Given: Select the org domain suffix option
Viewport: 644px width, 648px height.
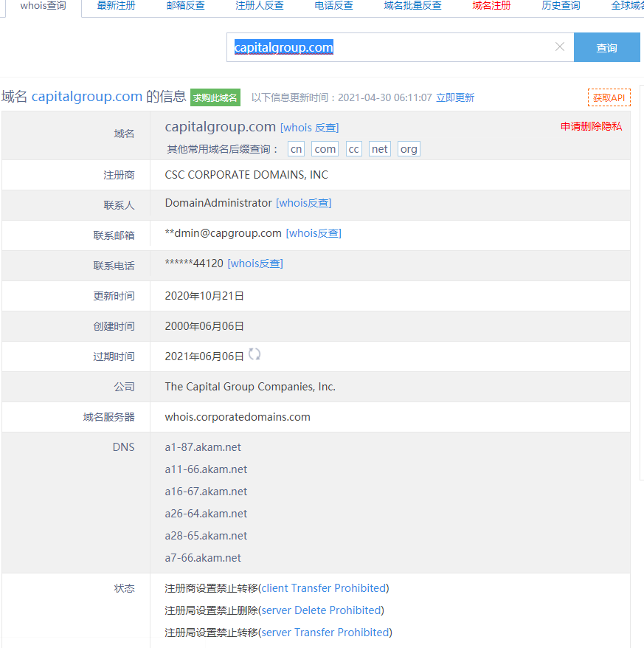Looking at the screenshot, I should [x=409, y=149].
